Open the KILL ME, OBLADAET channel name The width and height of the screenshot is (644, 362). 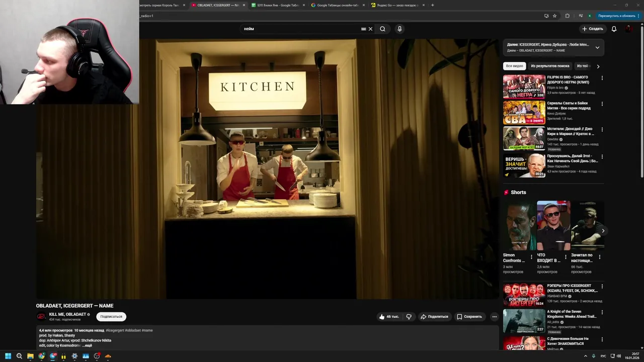(67, 314)
